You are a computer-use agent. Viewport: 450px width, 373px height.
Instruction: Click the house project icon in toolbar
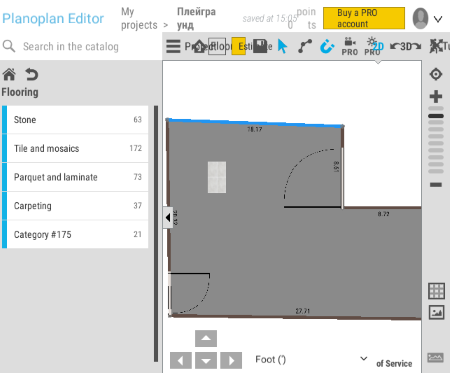[199, 46]
